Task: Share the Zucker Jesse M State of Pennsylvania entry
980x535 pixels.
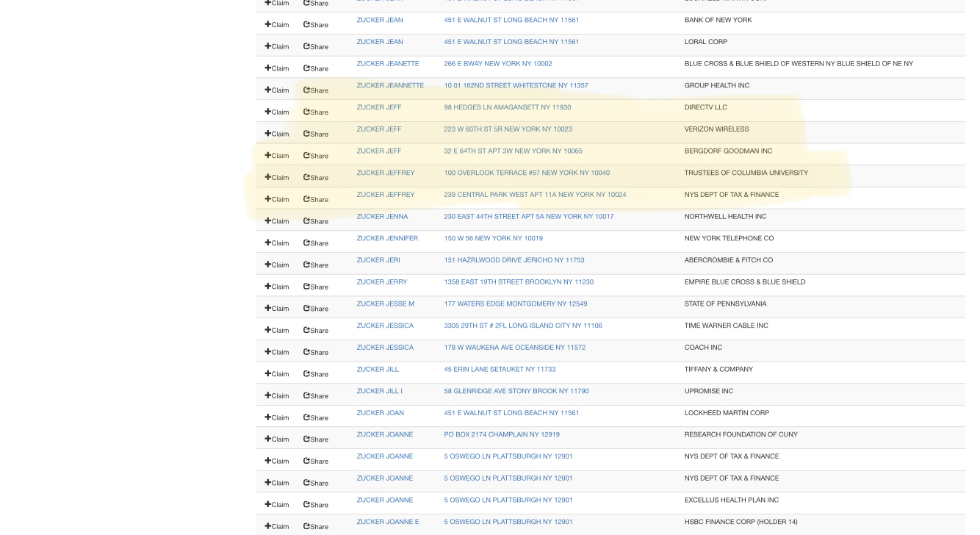Action: (316, 309)
